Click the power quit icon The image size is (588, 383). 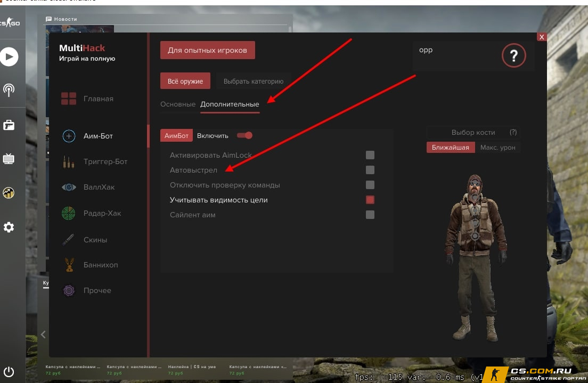click(9, 372)
